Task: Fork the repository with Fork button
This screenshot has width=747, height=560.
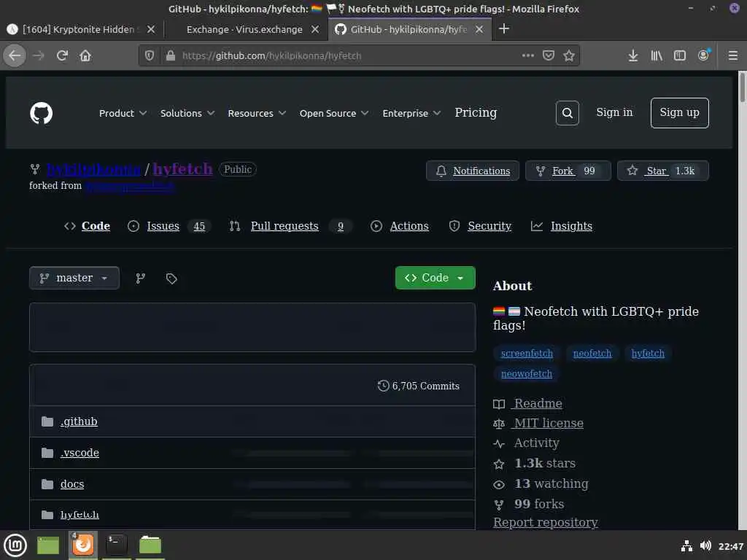Action: pyautogui.click(x=568, y=171)
